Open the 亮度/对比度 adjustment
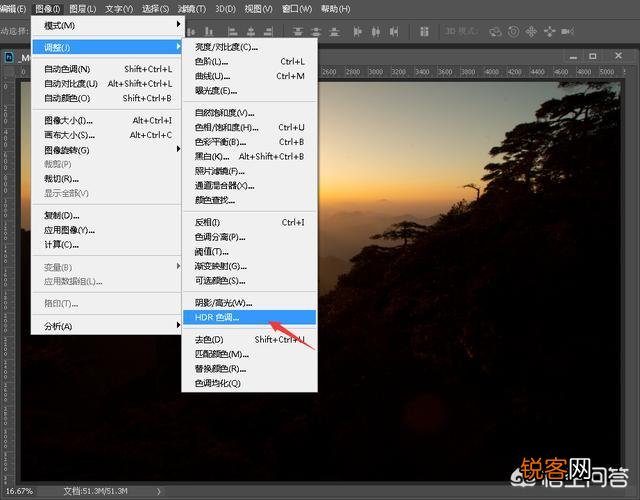 pyautogui.click(x=225, y=47)
